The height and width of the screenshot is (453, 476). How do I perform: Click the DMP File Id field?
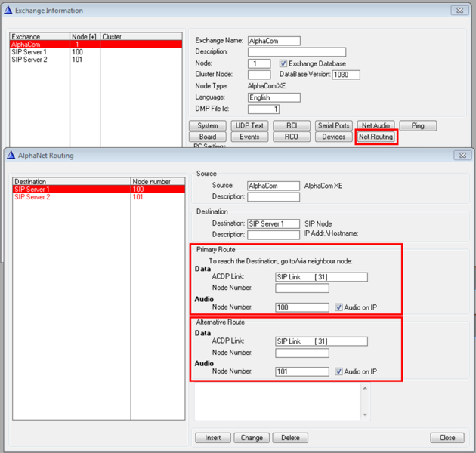(x=264, y=109)
